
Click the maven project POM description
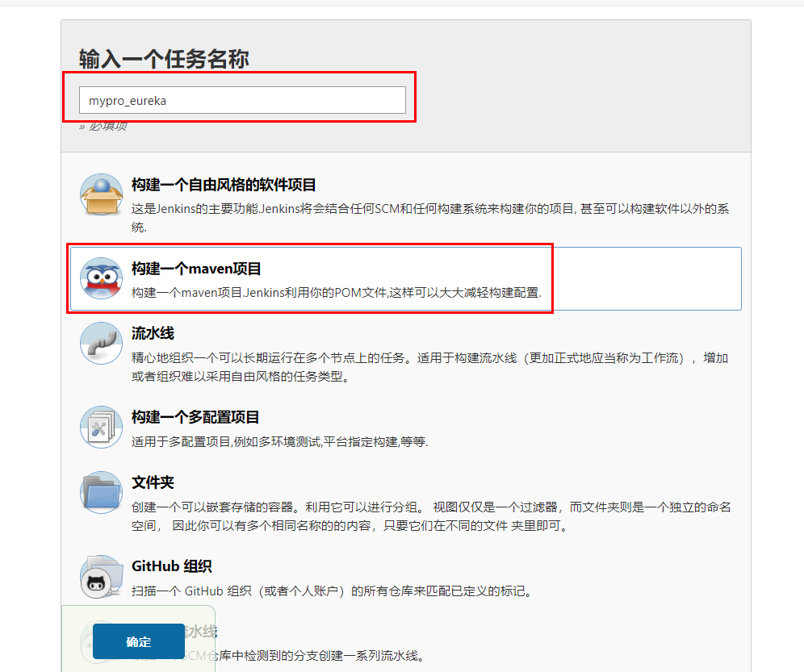click(337, 293)
